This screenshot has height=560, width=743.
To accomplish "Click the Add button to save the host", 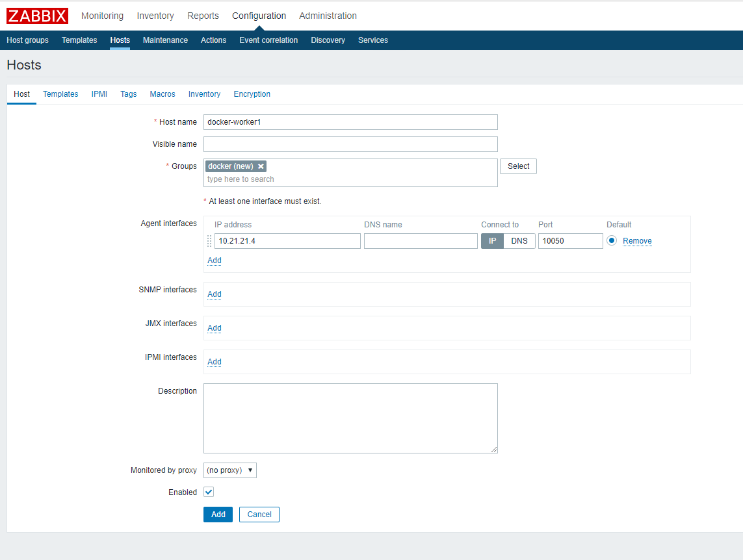I will click(x=218, y=514).
